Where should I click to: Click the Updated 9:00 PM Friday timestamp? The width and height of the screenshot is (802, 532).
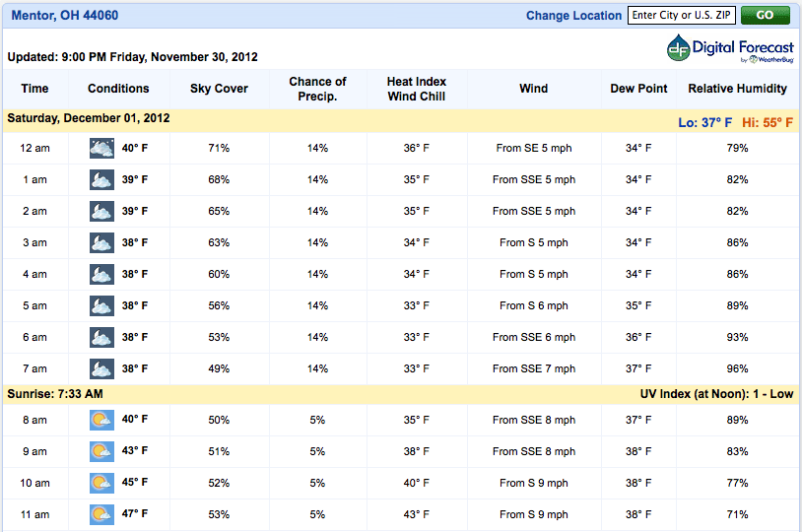point(132,57)
